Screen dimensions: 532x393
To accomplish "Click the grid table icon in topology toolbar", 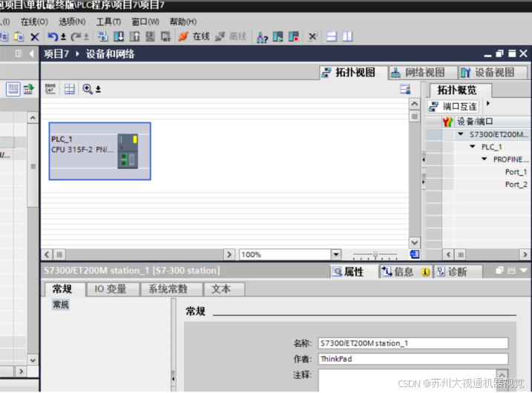I will (69, 89).
